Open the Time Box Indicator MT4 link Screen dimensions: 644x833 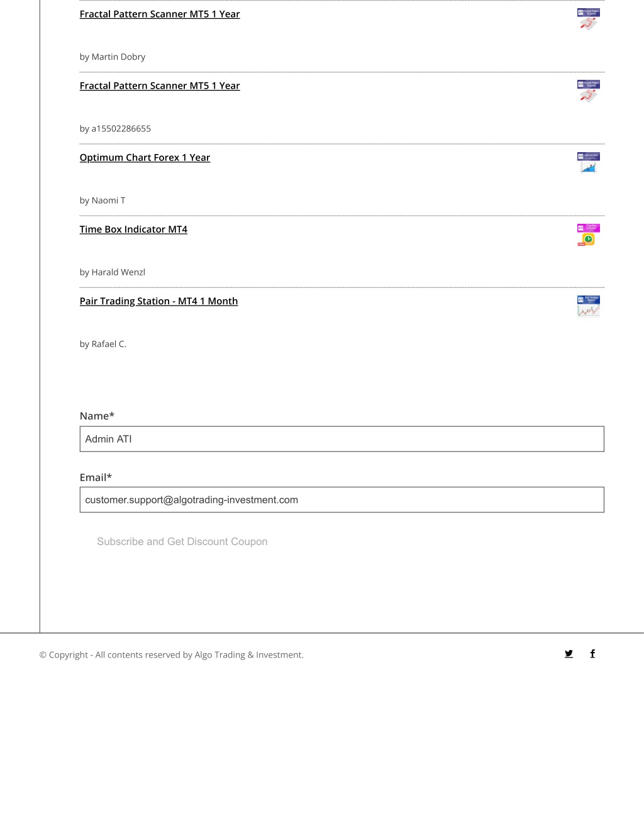[133, 229]
